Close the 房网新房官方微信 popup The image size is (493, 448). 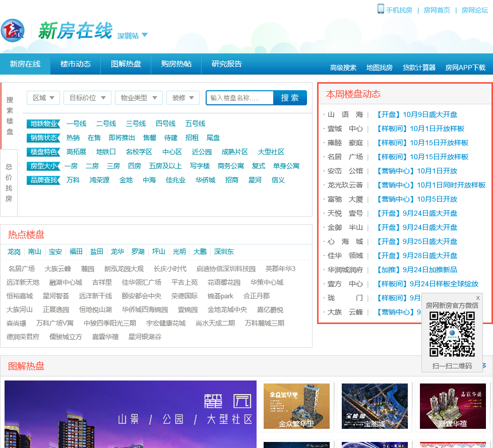[478, 298]
